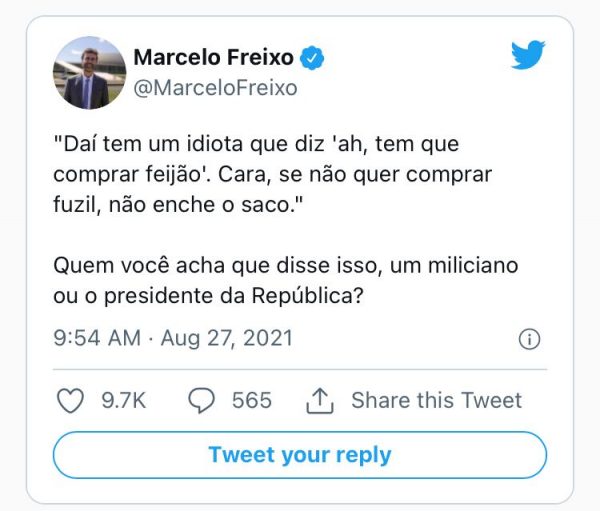The image size is (600, 511).
Task: Open Marcelo Freixo's profile photo
Action: pyautogui.click(x=90, y=74)
